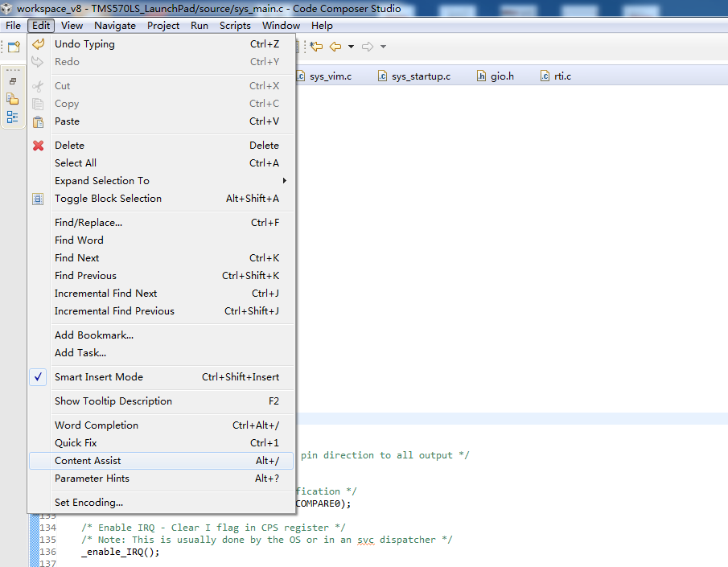The height and width of the screenshot is (567, 728).
Task: Choose Select All
Action: tap(161, 163)
